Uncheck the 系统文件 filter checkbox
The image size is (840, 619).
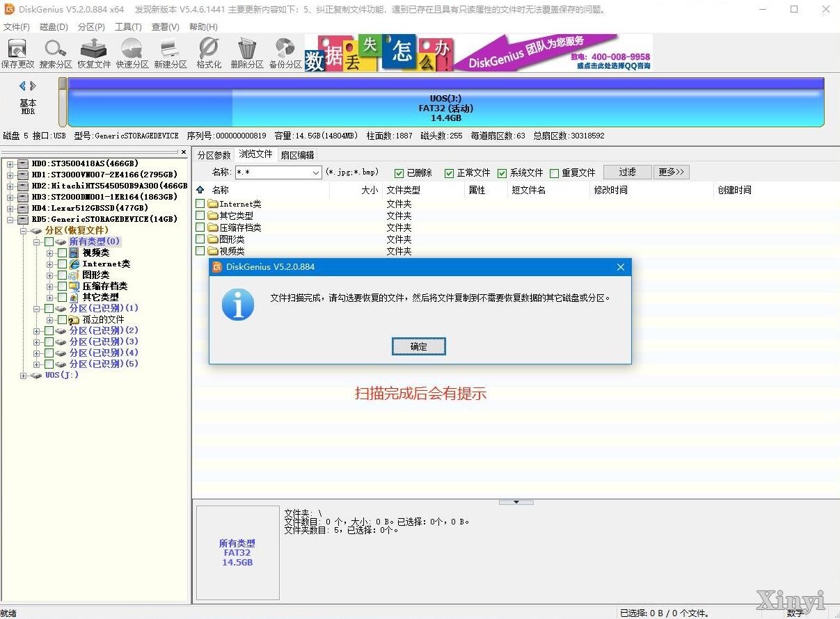pyautogui.click(x=502, y=173)
